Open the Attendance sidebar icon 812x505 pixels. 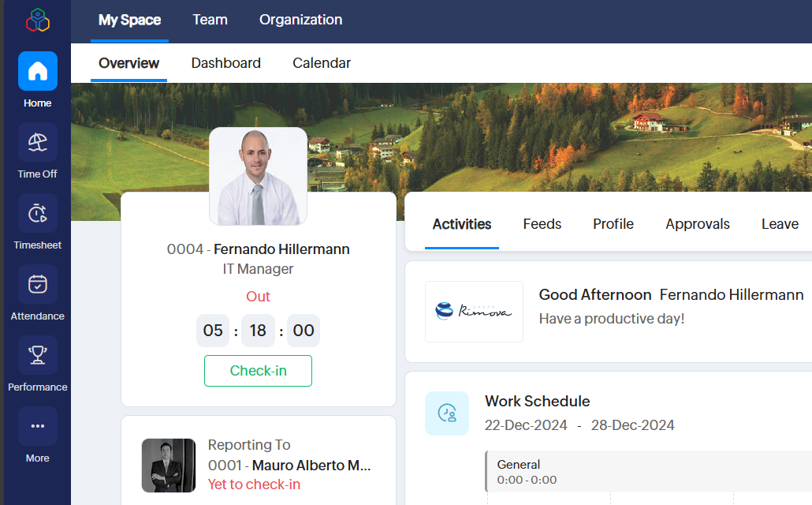click(38, 285)
